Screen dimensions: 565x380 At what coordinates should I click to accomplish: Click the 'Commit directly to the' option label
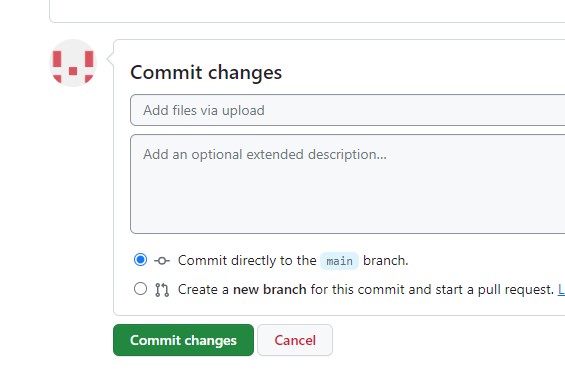[x=247, y=260]
